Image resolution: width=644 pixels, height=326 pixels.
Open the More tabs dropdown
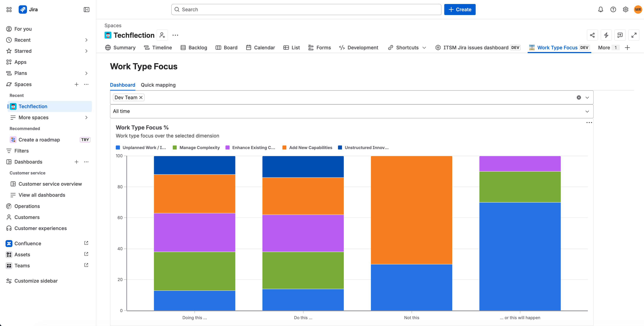[x=609, y=47]
